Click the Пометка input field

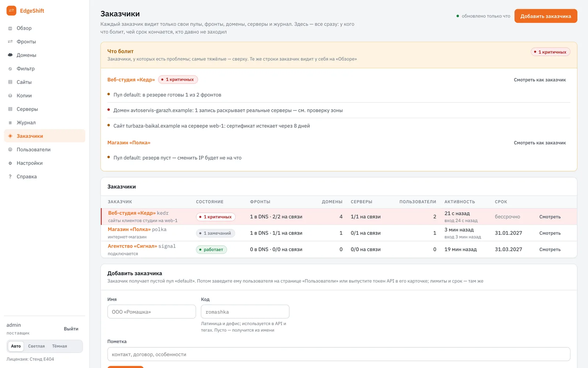(x=339, y=354)
